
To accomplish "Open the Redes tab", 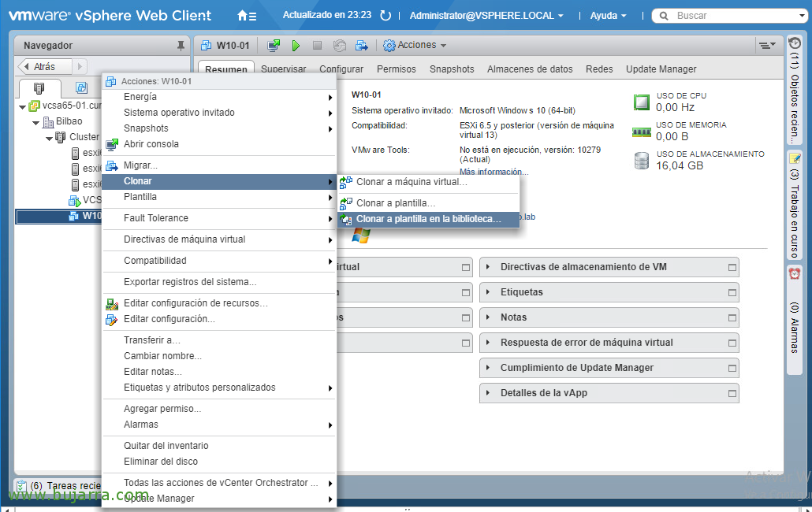I will click(599, 69).
